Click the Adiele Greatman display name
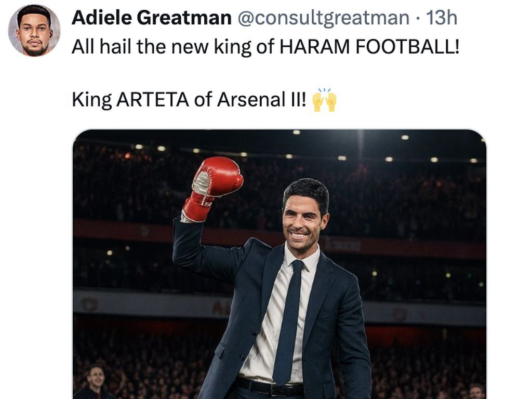 [151, 18]
